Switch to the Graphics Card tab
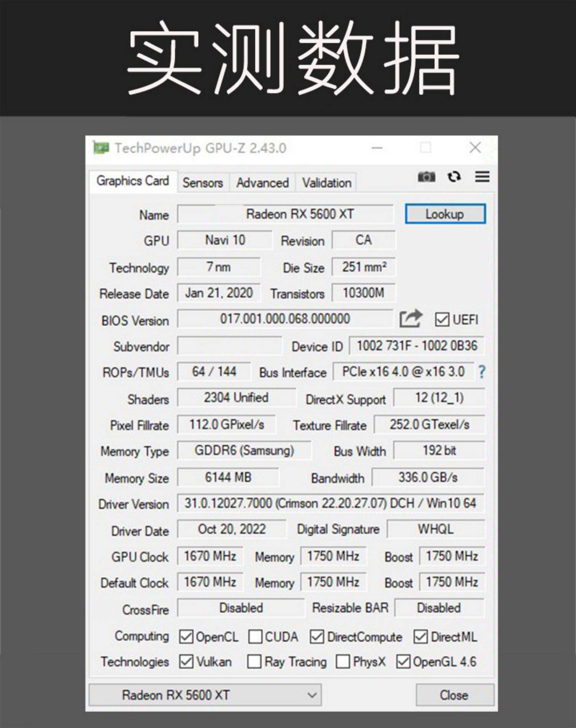 (133, 181)
